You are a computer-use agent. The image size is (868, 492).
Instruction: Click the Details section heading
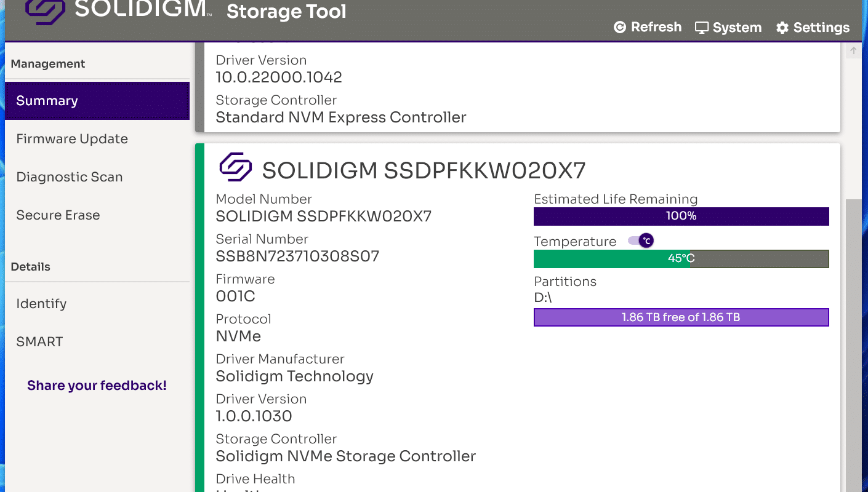tap(31, 267)
